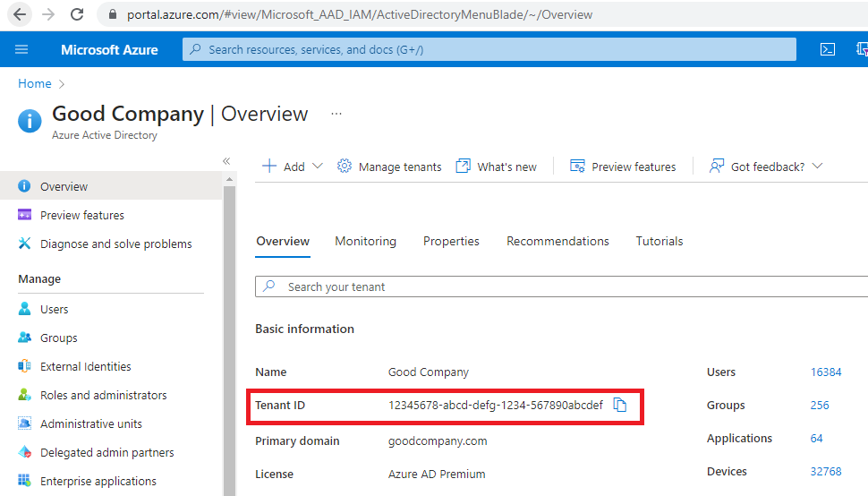Click the browser forward arrow
Viewport: 868px width, 496px height.
click(48, 14)
